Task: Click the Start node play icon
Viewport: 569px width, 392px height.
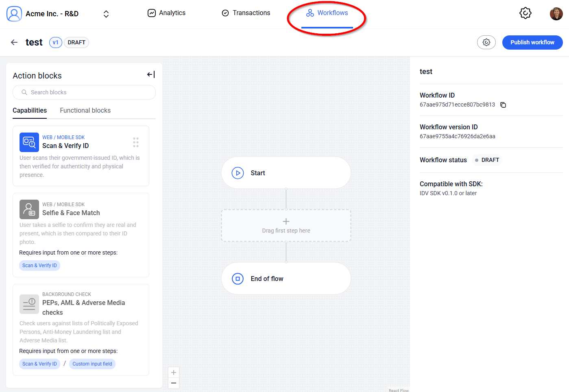Action: [238, 173]
